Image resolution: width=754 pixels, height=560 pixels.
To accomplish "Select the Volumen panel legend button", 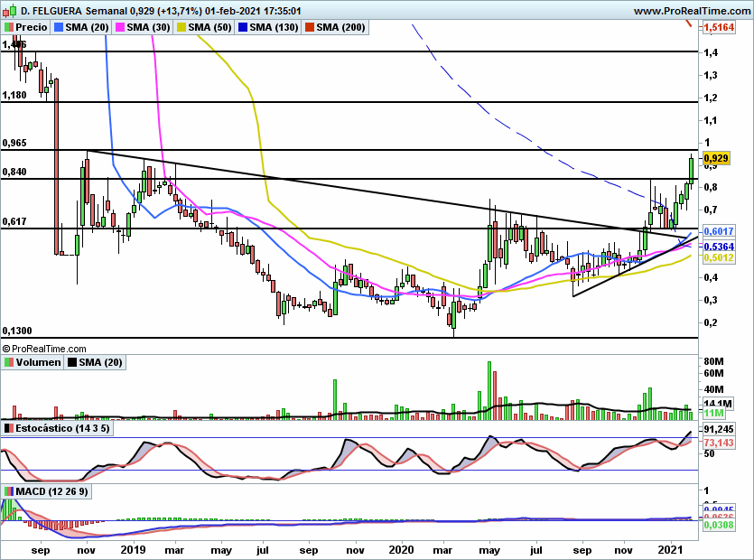I will tap(33, 362).
